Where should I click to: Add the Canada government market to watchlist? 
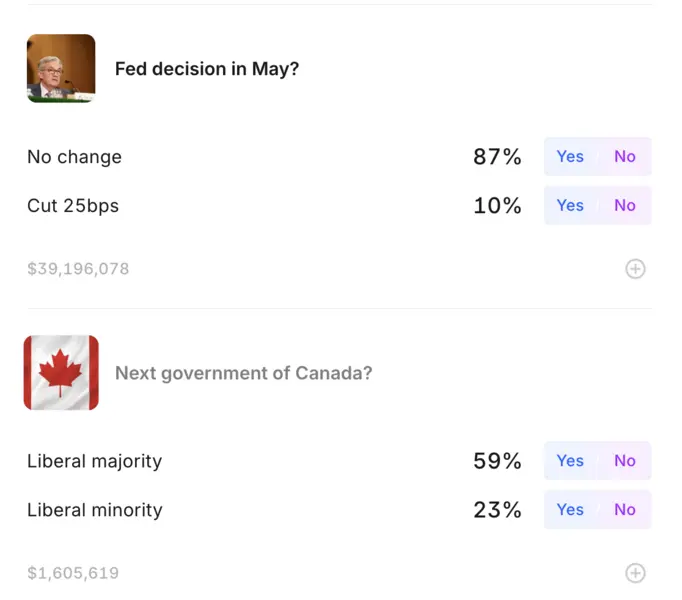point(635,573)
